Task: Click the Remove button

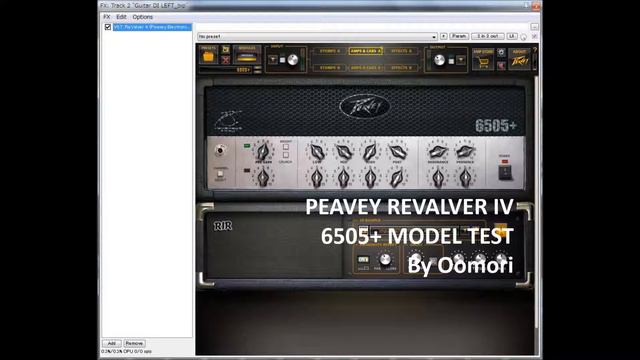Action: 134,343
